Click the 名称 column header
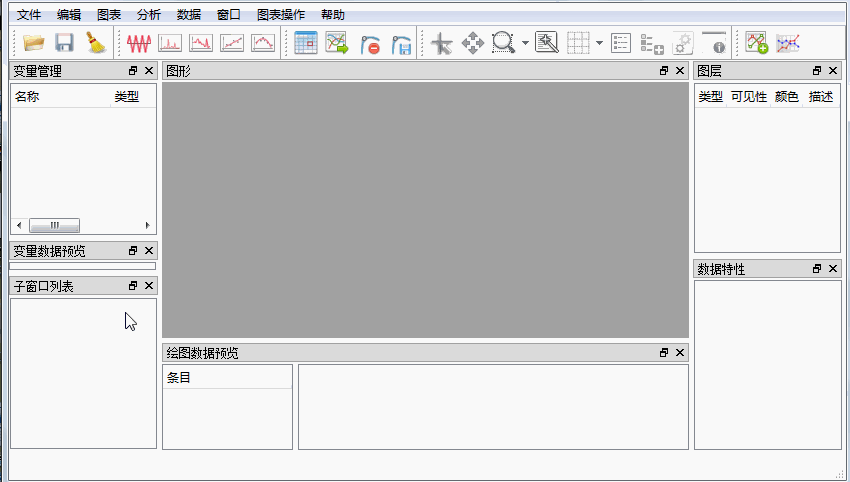This screenshot has width=850, height=482. (x=61, y=97)
